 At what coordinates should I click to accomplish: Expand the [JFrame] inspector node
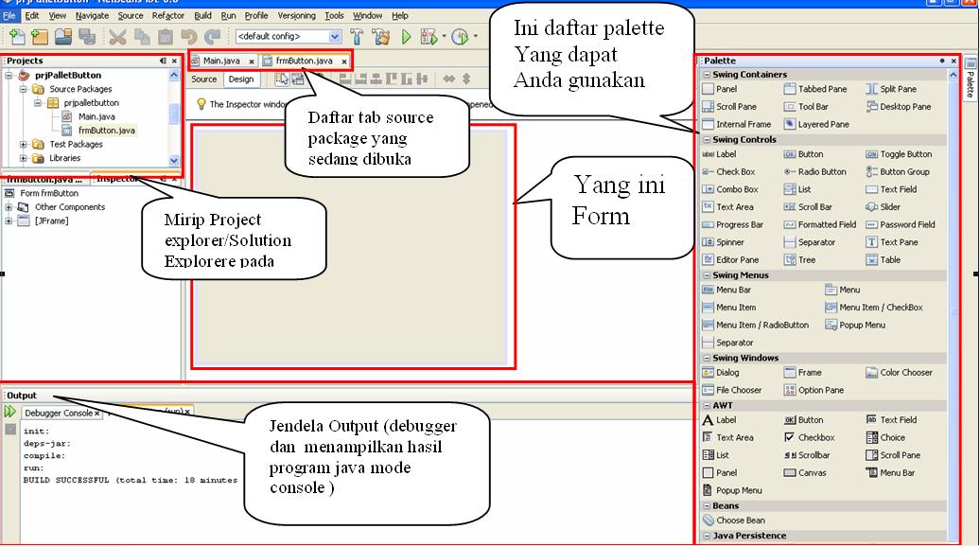click(x=9, y=221)
